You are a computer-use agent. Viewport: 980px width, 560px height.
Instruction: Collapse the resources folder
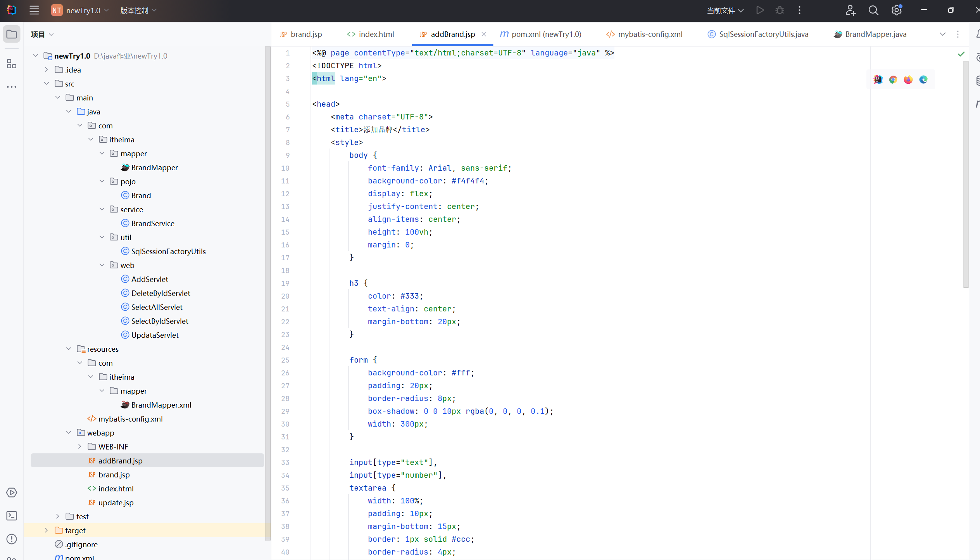point(69,349)
